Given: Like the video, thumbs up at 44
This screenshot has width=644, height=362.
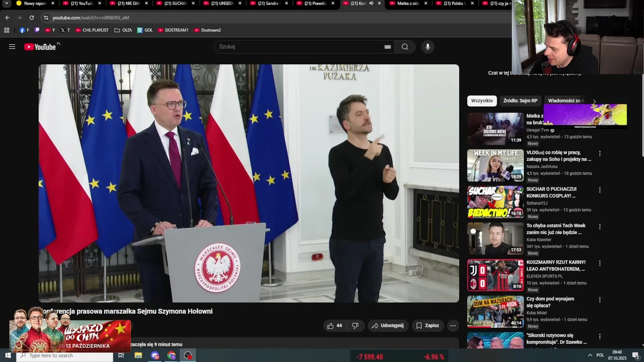Looking at the screenshot, I should [335, 326].
